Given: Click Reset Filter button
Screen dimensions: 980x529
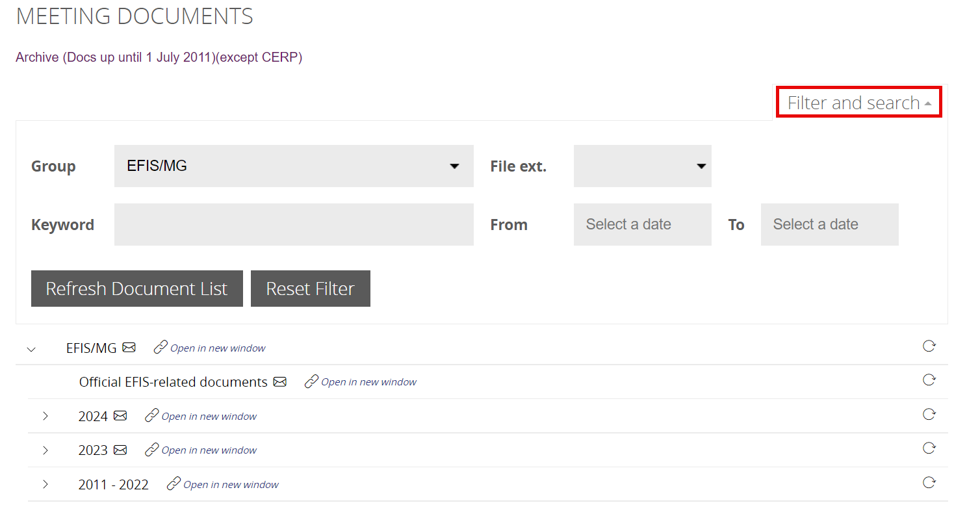Looking at the screenshot, I should 311,289.
